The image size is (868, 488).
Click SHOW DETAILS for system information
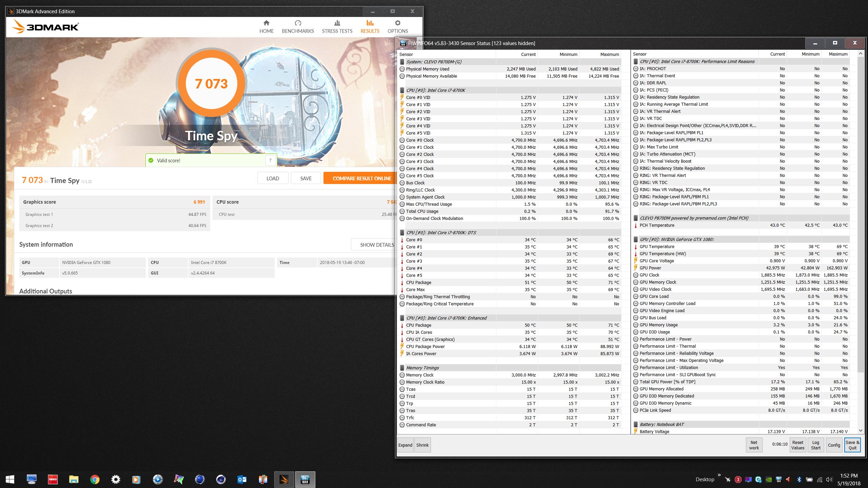click(x=373, y=245)
